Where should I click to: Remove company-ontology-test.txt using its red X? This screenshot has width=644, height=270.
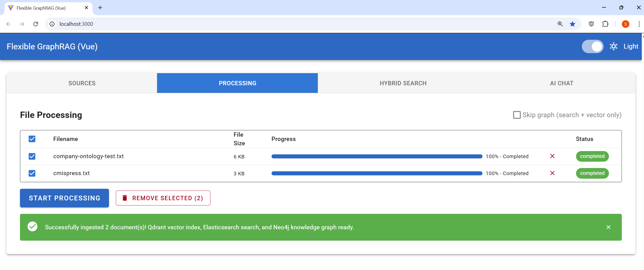[x=552, y=156]
